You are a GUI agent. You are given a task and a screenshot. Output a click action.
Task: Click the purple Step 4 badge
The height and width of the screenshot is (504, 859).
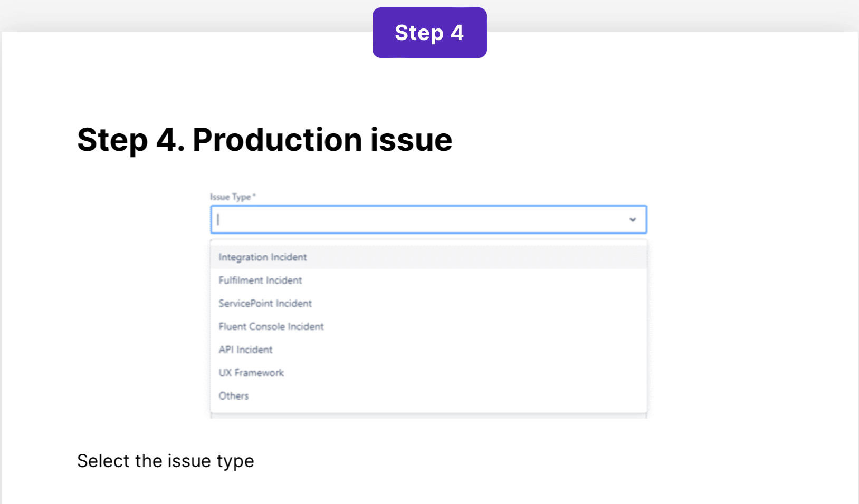tap(429, 33)
